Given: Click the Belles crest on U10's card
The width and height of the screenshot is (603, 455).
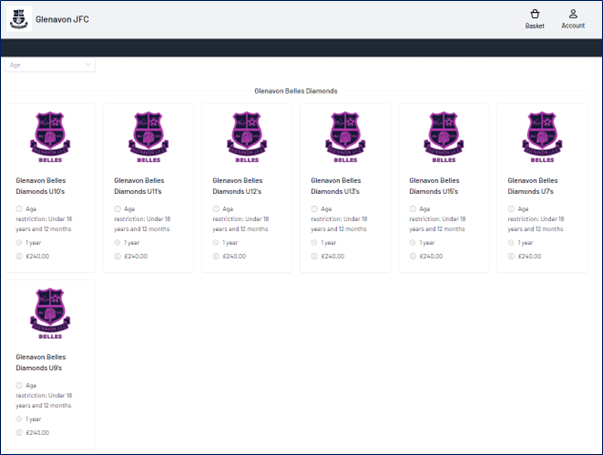Looking at the screenshot, I should coord(50,137).
